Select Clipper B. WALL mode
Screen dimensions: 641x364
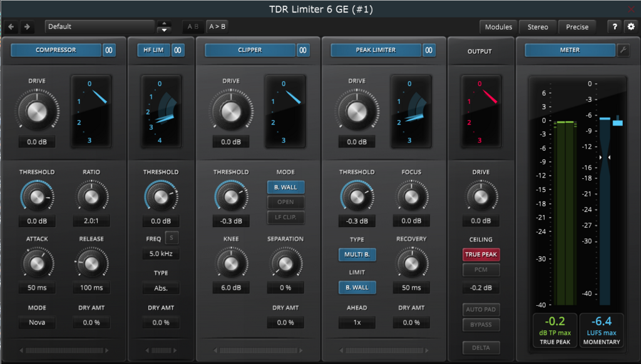285,187
